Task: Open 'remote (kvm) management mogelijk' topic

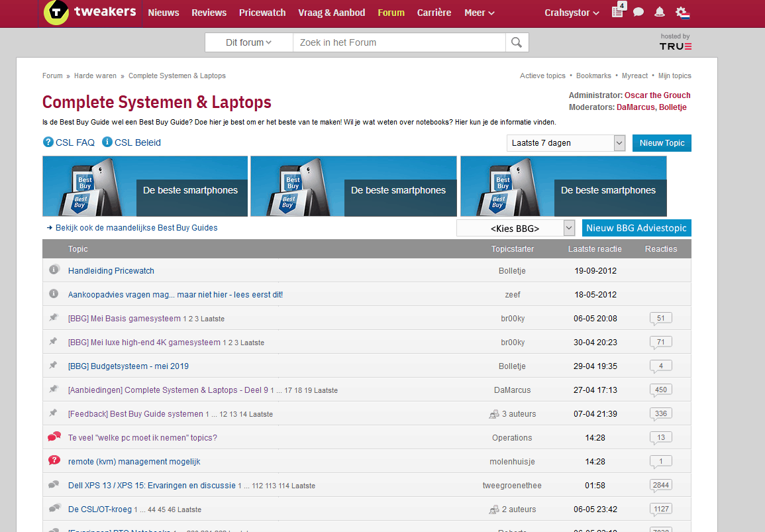Action: click(x=134, y=462)
